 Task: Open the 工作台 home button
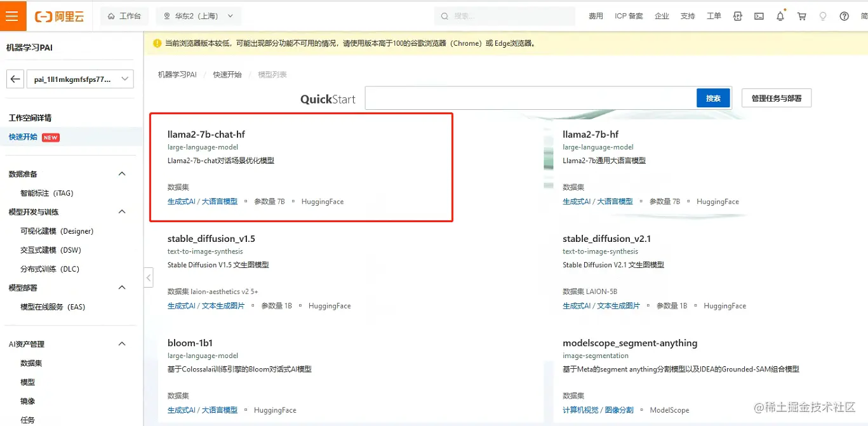(124, 16)
